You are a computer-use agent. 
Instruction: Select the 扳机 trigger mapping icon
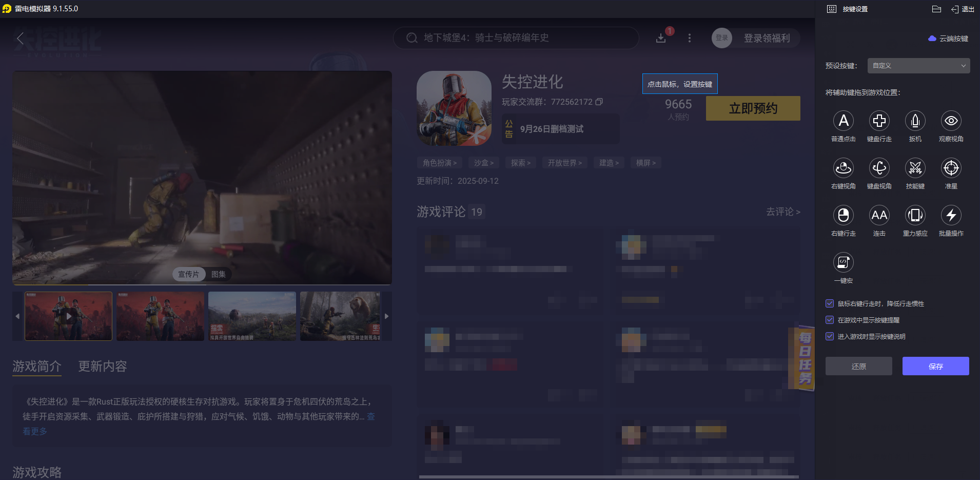click(915, 121)
